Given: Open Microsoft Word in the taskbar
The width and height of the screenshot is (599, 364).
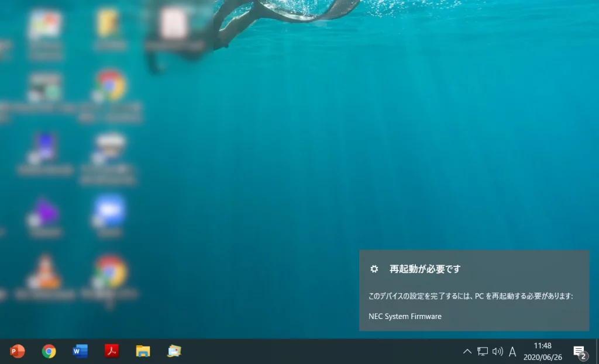Looking at the screenshot, I should [80, 351].
